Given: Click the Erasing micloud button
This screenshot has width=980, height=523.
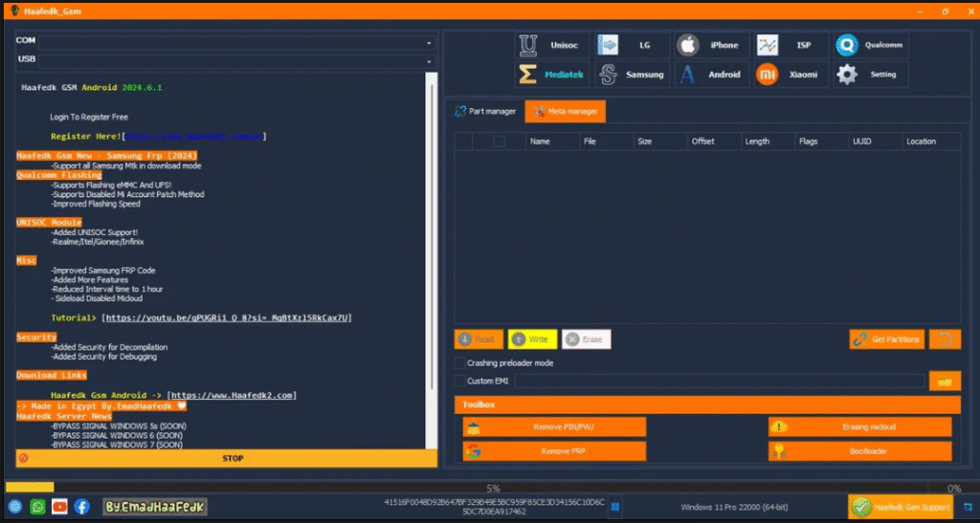Looking at the screenshot, I should point(860,426).
